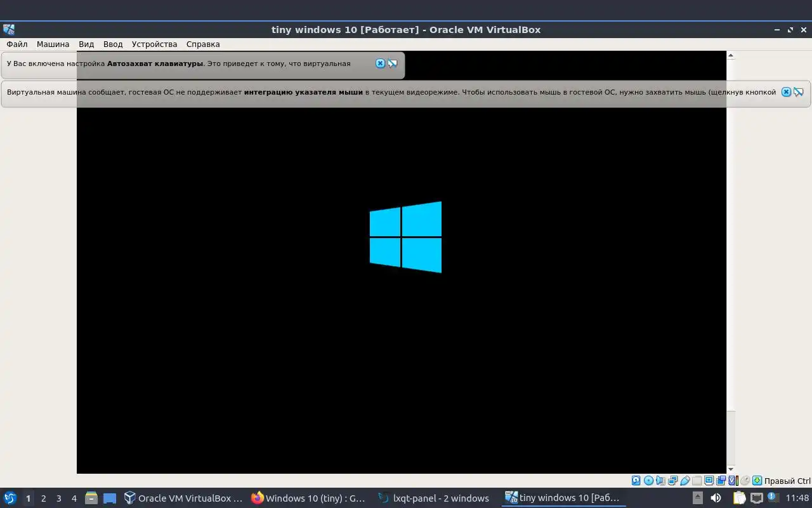The width and height of the screenshot is (812, 508).
Task: Click the VirtualBox window icon in the title bar
Action: [8, 29]
